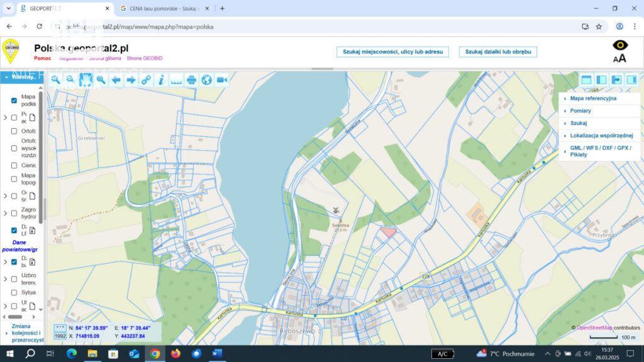Print the map with printer icon
This screenshot has height=362, width=644.
[192, 80]
